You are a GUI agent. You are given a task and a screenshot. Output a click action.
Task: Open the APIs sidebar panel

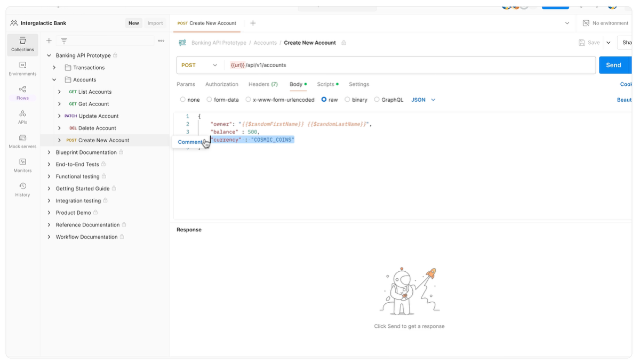(22, 117)
